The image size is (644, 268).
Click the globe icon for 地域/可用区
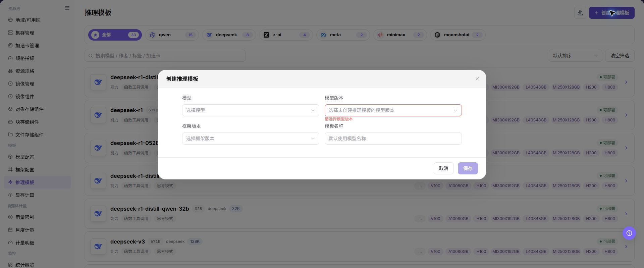[10, 20]
